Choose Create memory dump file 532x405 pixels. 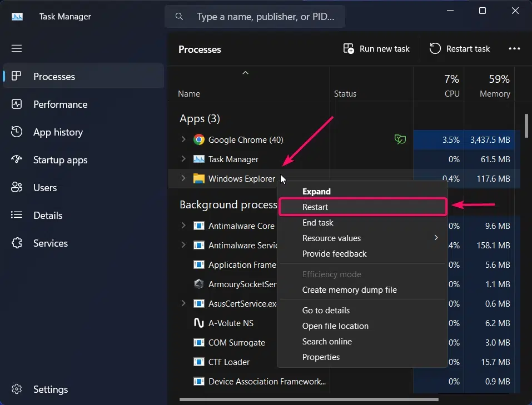pyautogui.click(x=362, y=289)
